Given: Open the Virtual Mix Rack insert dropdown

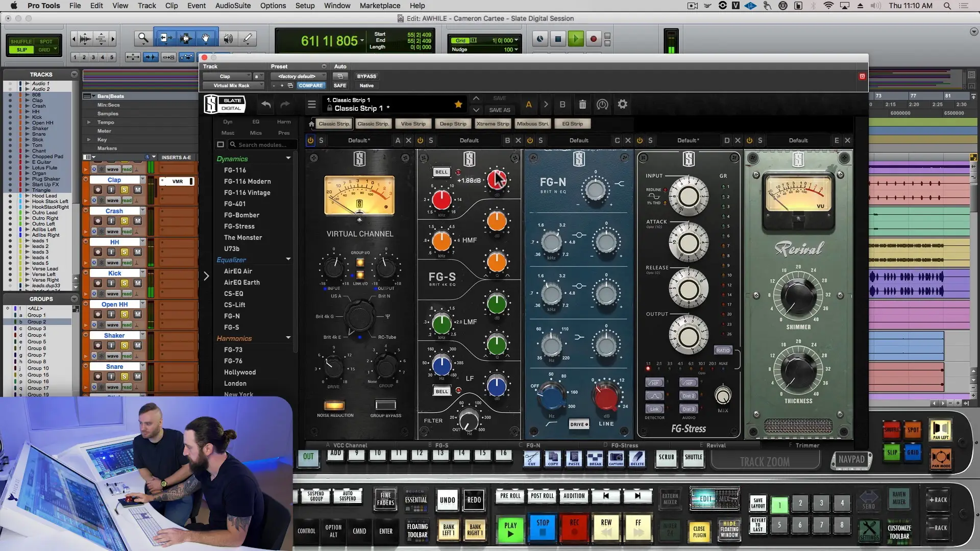Looking at the screenshot, I should coord(233,86).
